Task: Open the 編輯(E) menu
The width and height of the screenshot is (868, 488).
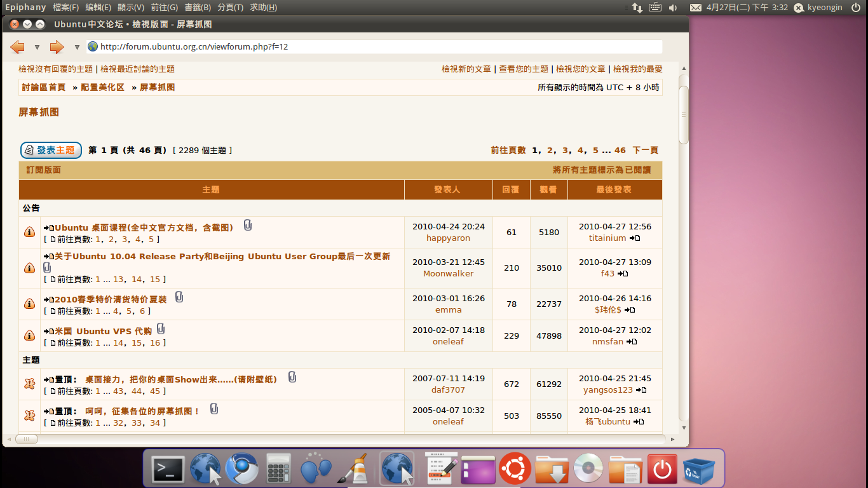Action: tap(98, 8)
